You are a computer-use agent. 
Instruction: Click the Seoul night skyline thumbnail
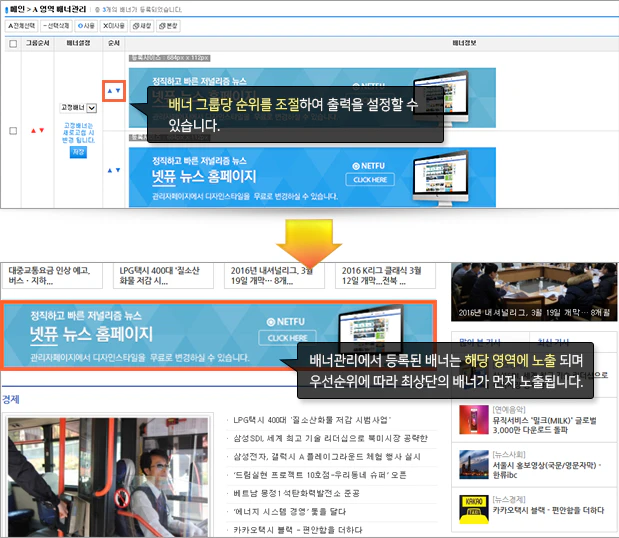tap(474, 465)
